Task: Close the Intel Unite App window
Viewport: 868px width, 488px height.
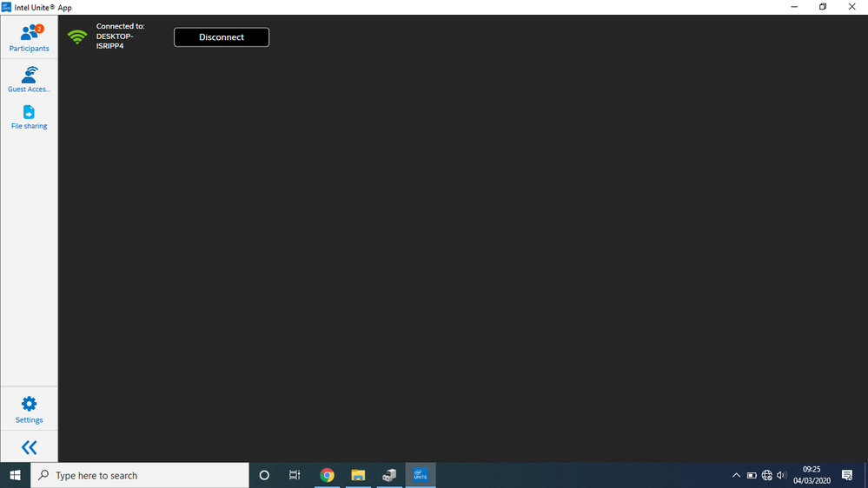Action: (852, 7)
